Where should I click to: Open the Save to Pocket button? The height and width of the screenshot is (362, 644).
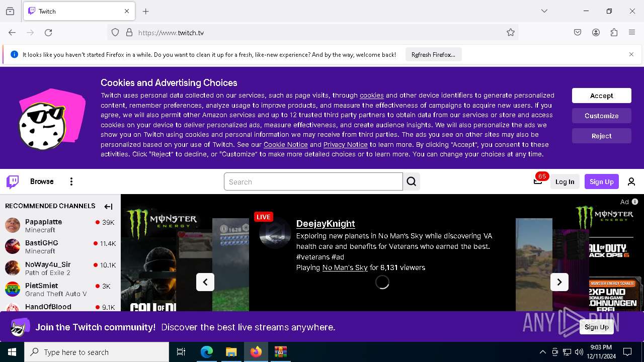pyautogui.click(x=578, y=33)
